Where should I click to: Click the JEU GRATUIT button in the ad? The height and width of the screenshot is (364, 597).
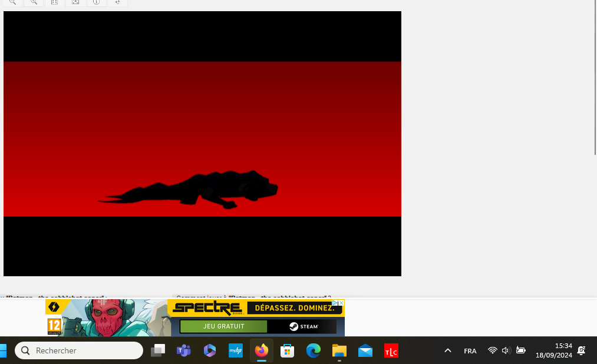(223, 326)
